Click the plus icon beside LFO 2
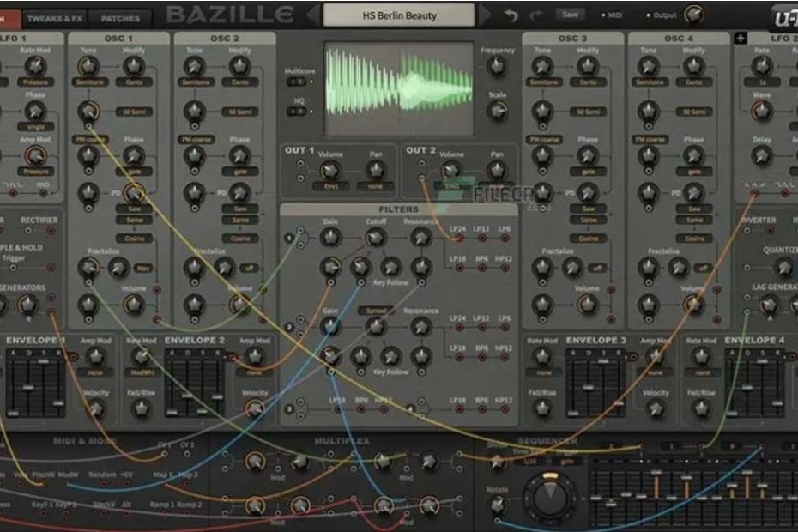The height and width of the screenshot is (532, 798). coord(741,39)
